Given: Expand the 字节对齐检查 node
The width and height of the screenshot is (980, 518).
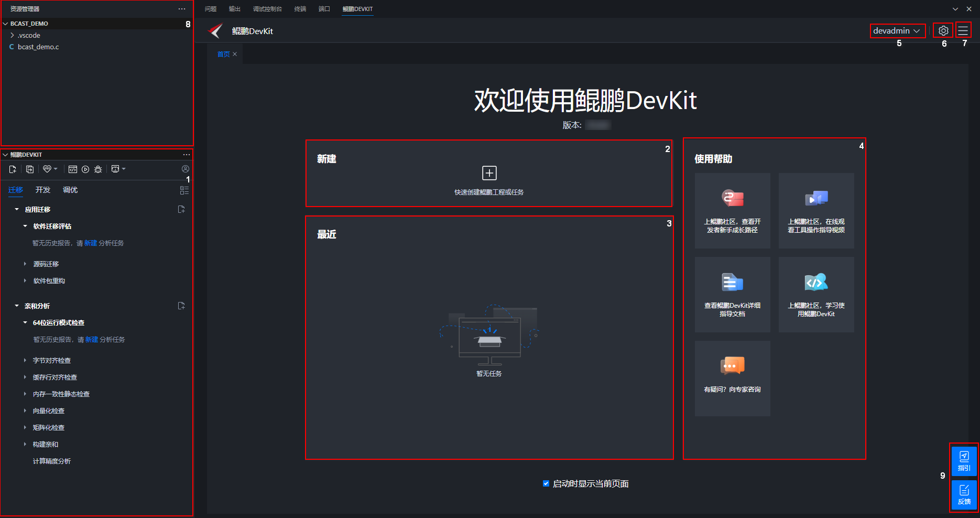Looking at the screenshot, I should click(x=25, y=360).
